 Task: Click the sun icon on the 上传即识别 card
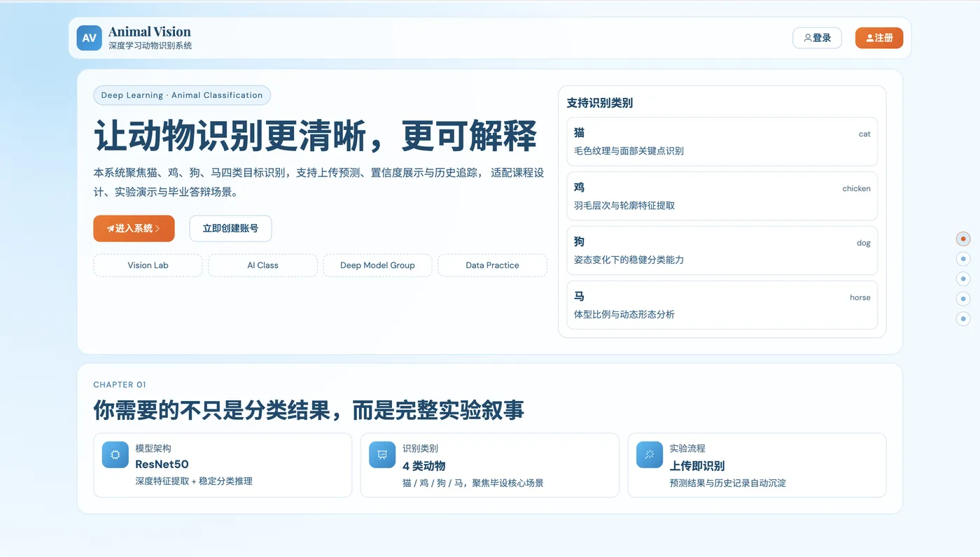coord(649,454)
